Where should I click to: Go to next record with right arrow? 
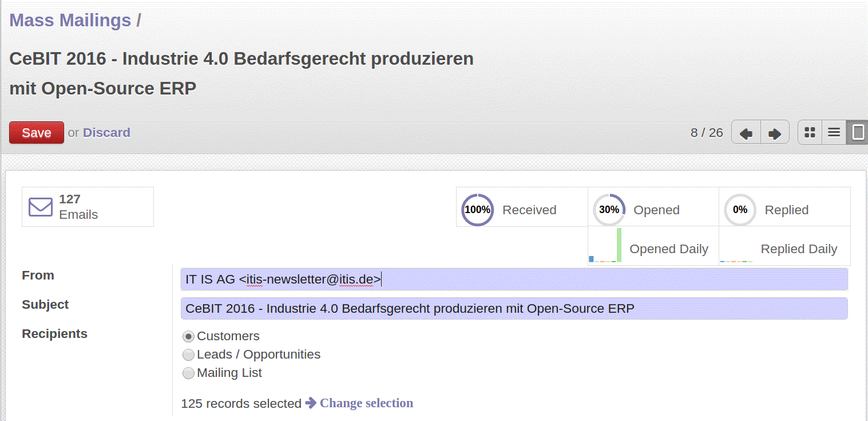click(x=775, y=133)
